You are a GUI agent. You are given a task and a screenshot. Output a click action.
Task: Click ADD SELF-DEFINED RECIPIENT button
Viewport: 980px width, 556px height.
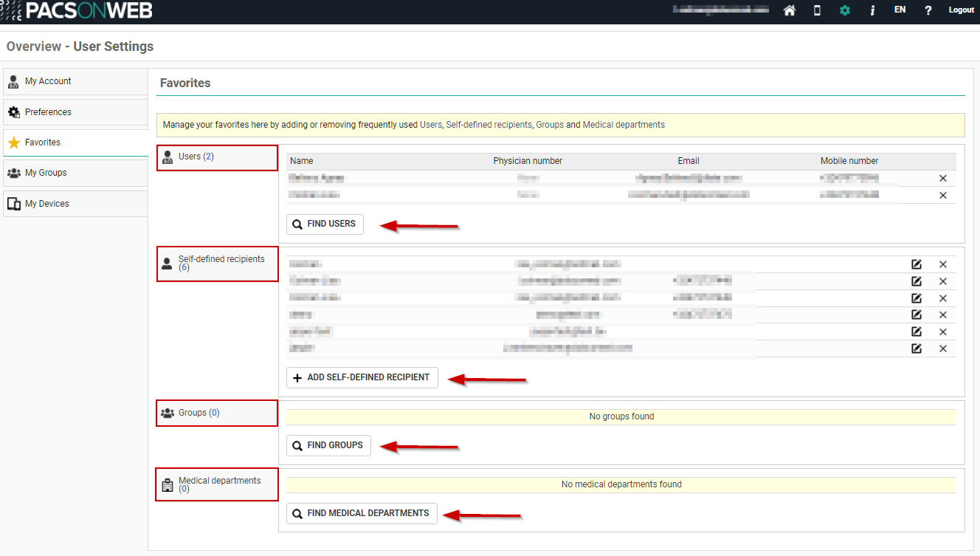[x=362, y=377]
